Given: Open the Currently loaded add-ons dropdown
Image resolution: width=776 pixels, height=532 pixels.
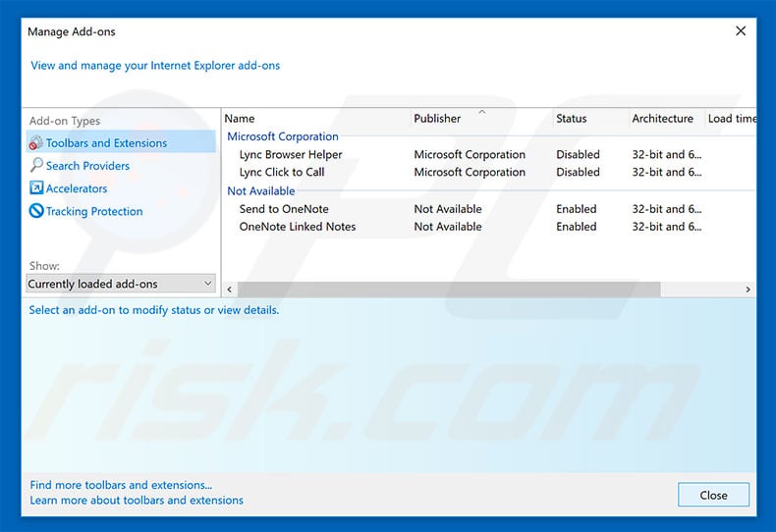Looking at the screenshot, I should pyautogui.click(x=120, y=284).
